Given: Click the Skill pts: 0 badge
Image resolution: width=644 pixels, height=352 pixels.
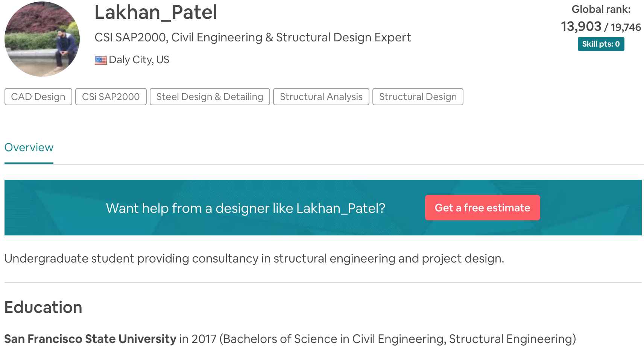Looking at the screenshot, I should [x=601, y=44].
